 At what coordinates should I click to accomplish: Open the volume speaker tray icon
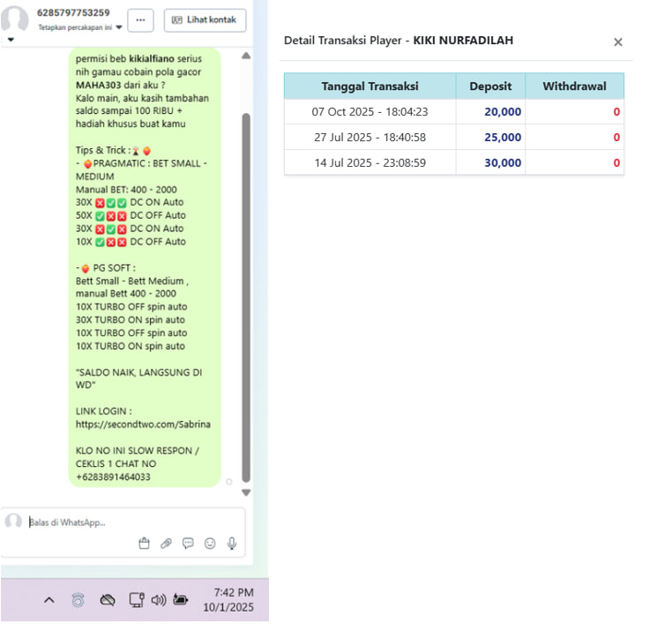pos(159,600)
